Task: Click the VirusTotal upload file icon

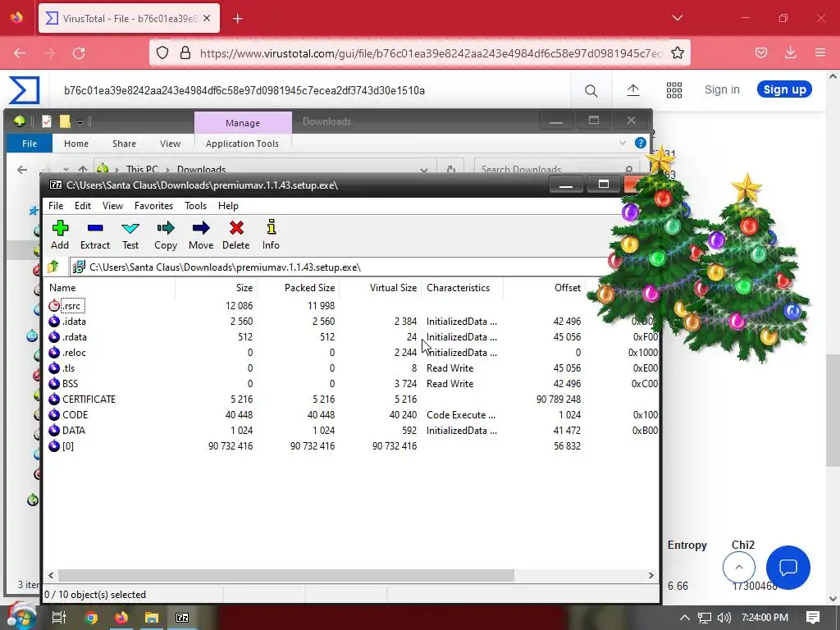Action: pos(633,90)
